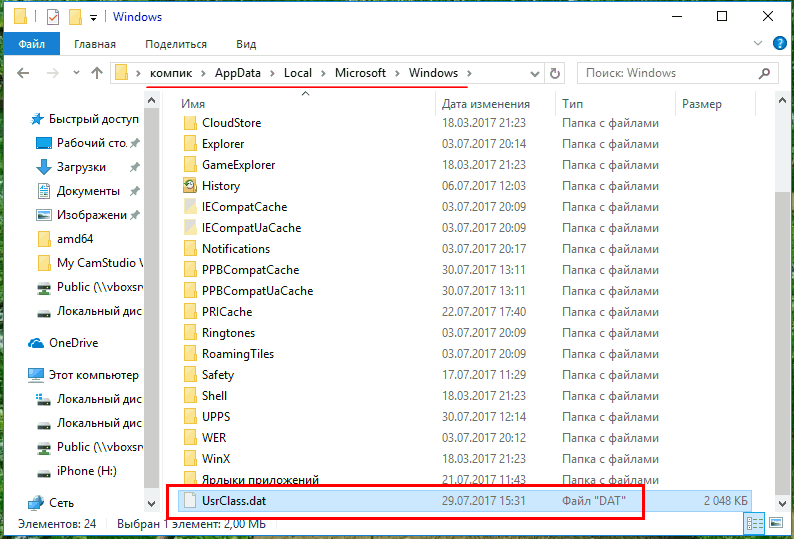The image size is (794, 539).
Task: Switch to details view layout icon
Action: pyautogui.click(x=755, y=523)
